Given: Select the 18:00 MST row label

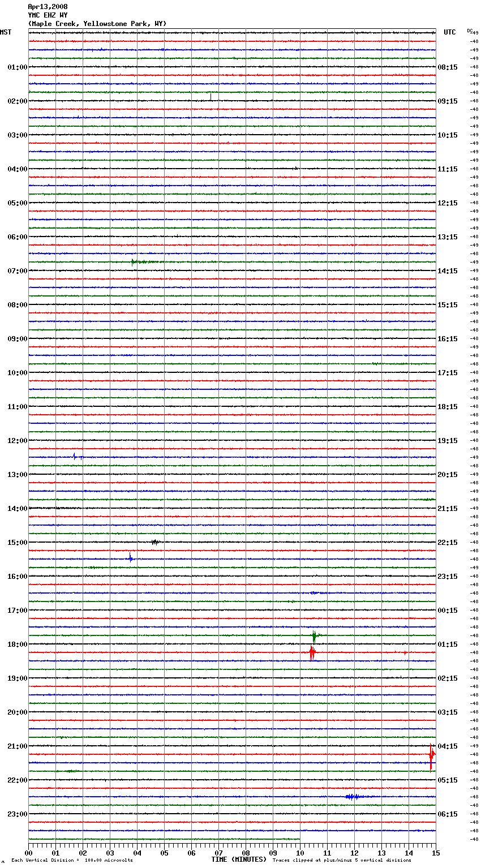Looking at the screenshot, I should pos(18,644).
